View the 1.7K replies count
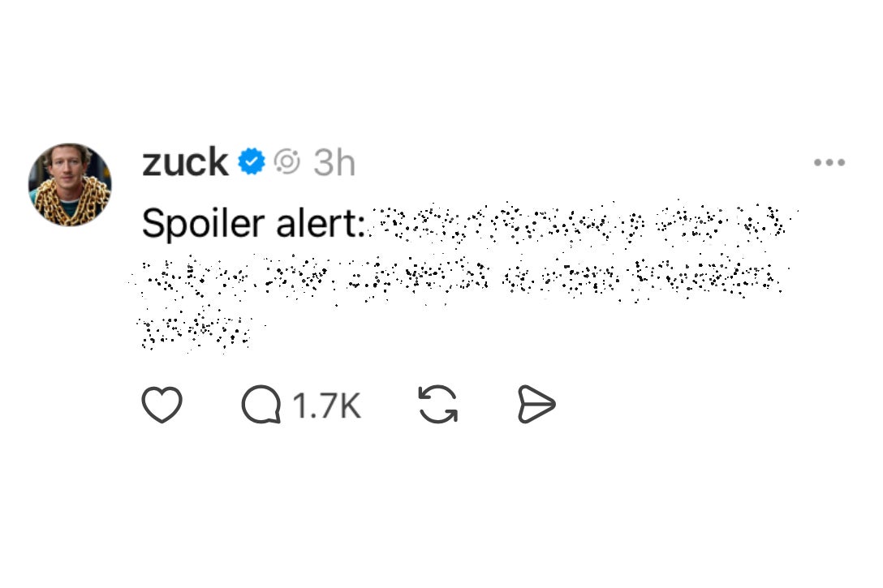 (326, 405)
